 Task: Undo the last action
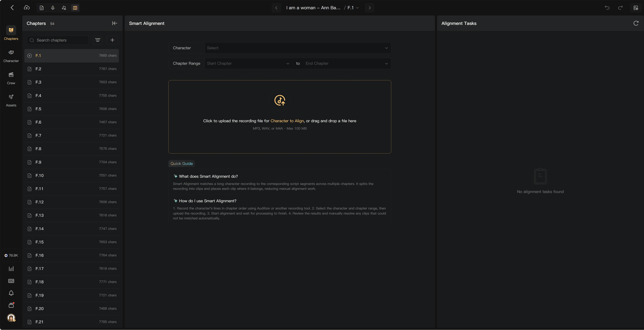click(x=607, y=8)
